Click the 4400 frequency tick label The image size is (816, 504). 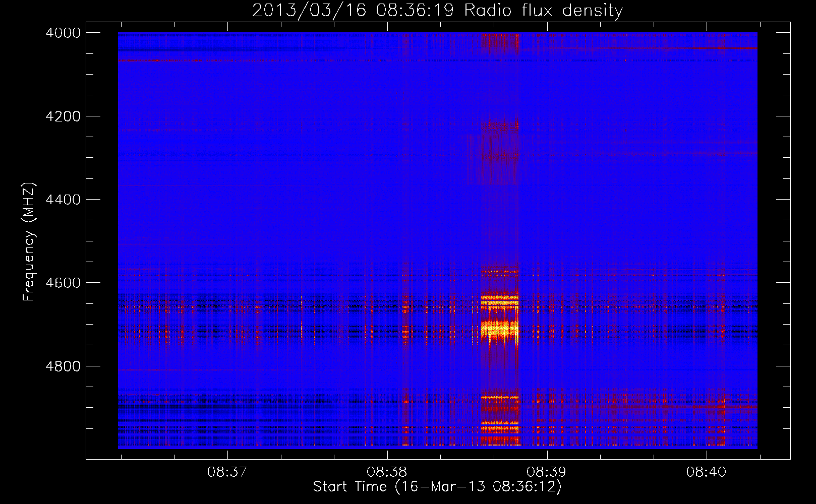click(63, 200)
